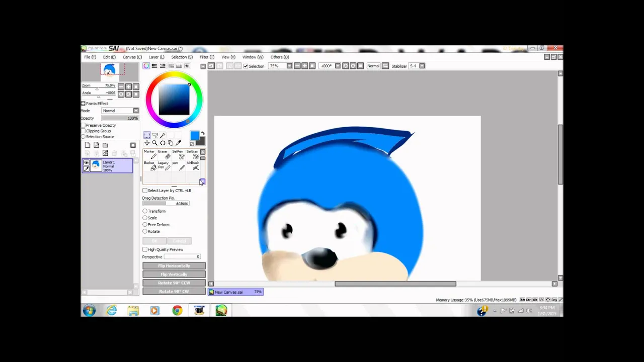
Task: Select the color picker eyedropper tool
Action: pos(178,142)
